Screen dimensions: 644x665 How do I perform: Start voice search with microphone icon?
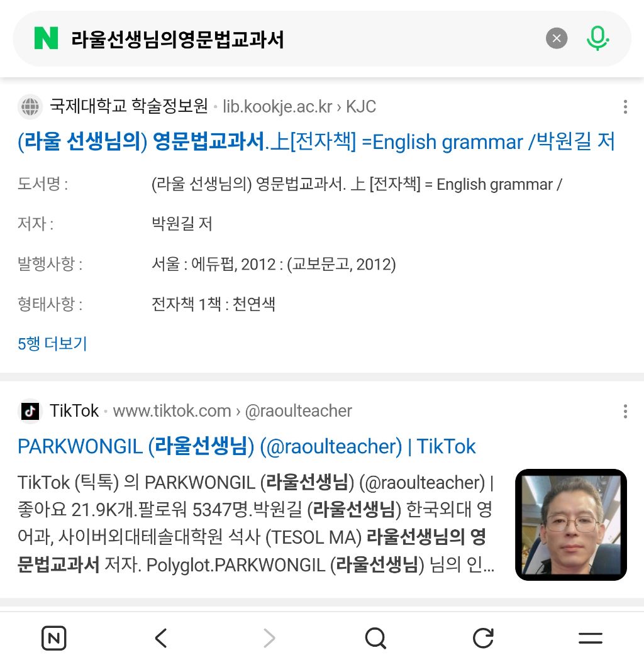[597, 38]
